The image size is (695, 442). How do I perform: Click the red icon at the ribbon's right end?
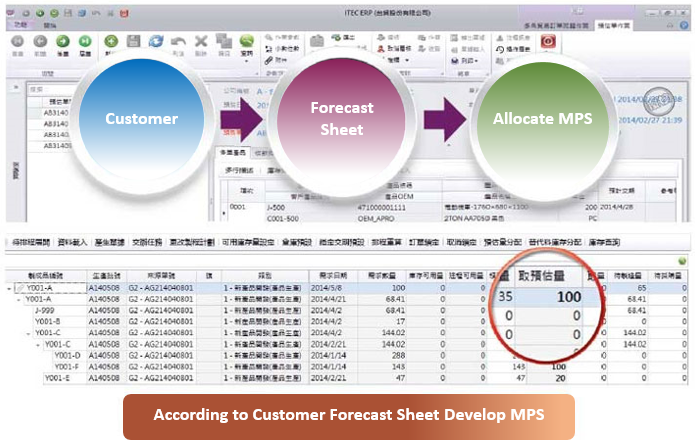coord(547,41)
